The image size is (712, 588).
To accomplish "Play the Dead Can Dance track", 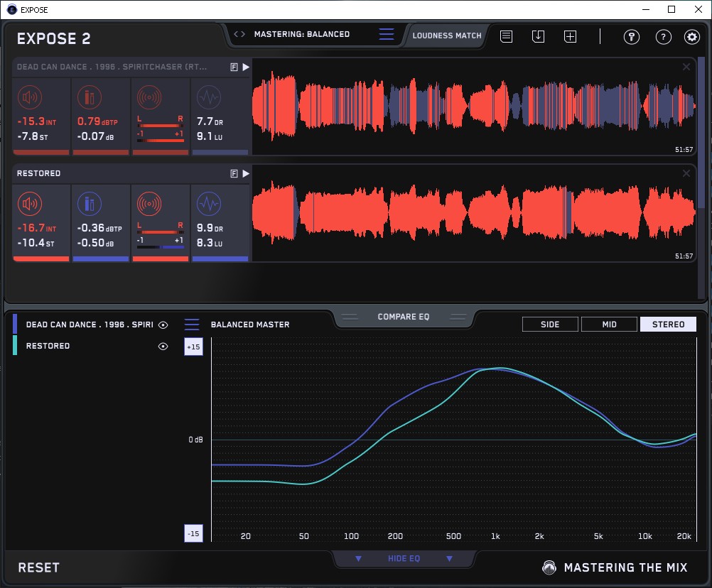I will click(246, 67).
